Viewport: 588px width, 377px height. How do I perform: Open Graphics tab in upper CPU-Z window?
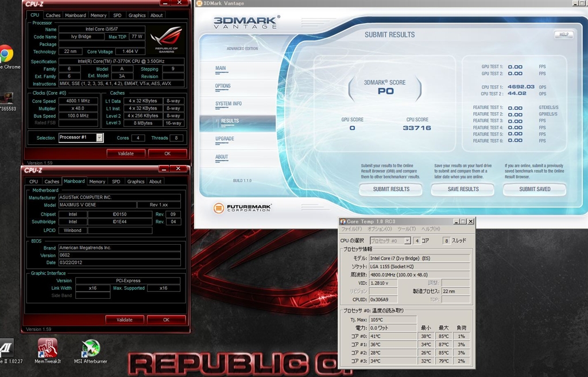pos(137,16)
